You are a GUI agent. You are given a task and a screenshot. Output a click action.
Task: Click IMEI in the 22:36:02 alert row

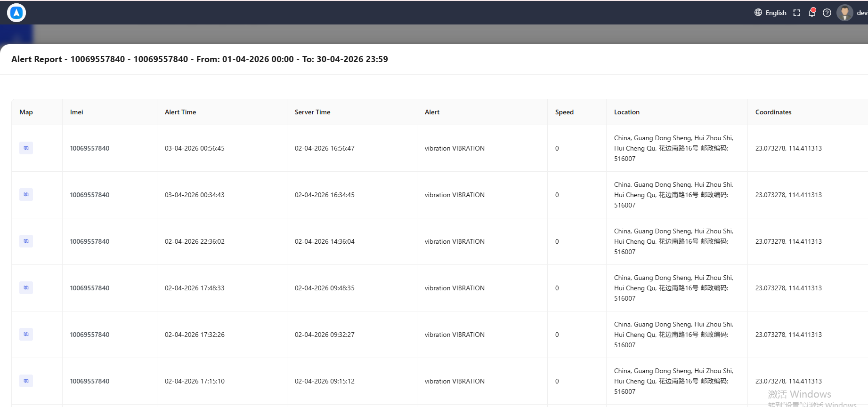tap(89, 241)
